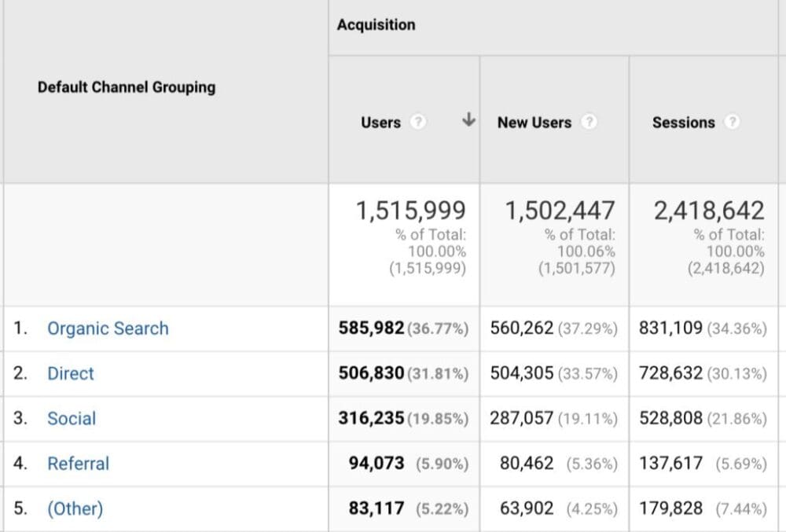The width and height of the screenshot is (786, 532).
Task: Open the Referral channel link
Action: (78, 464)
